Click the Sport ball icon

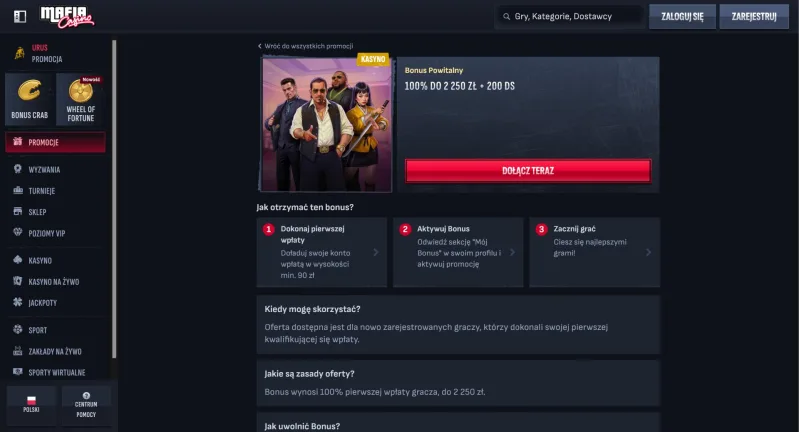18,330
